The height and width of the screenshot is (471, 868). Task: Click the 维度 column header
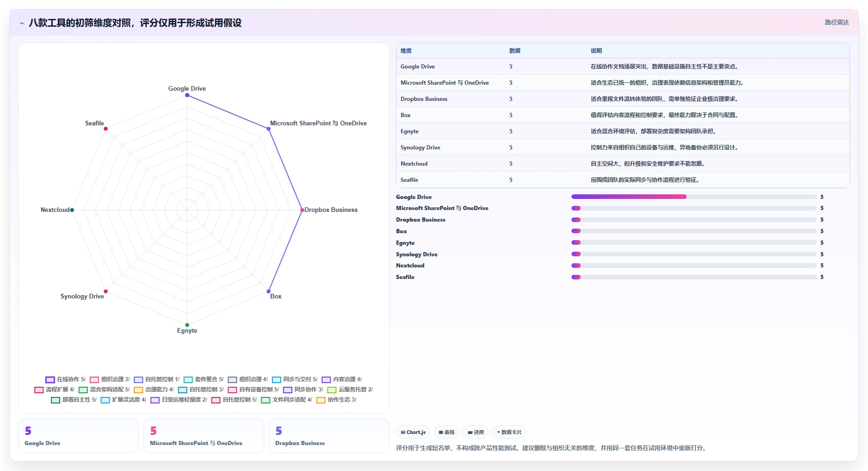pos(406,51)
